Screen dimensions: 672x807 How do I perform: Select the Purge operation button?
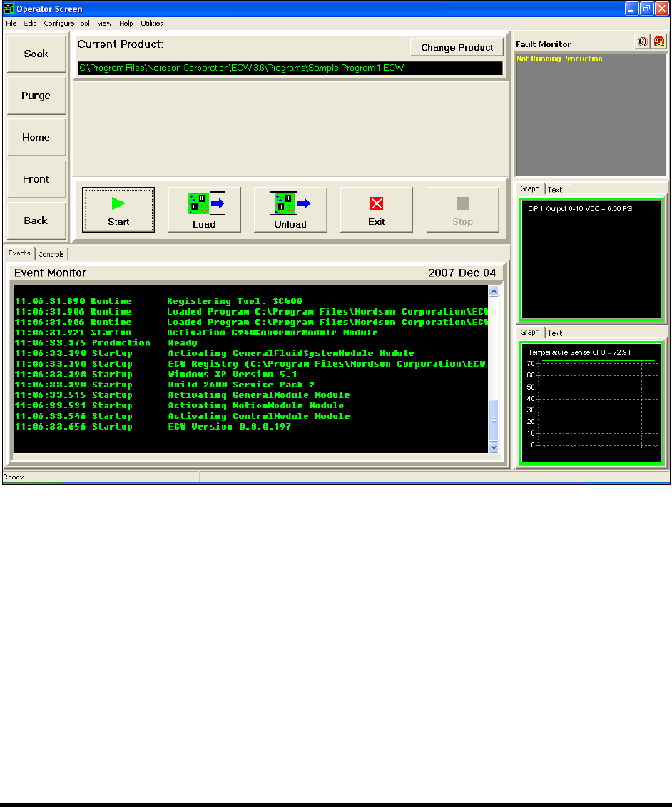[36, 96]
